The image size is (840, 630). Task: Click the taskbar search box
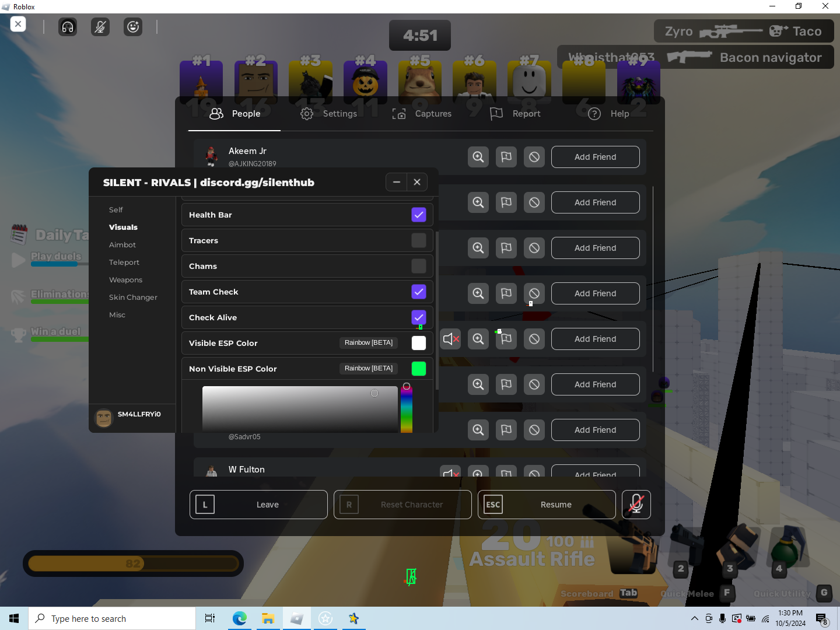pos(112,618)
